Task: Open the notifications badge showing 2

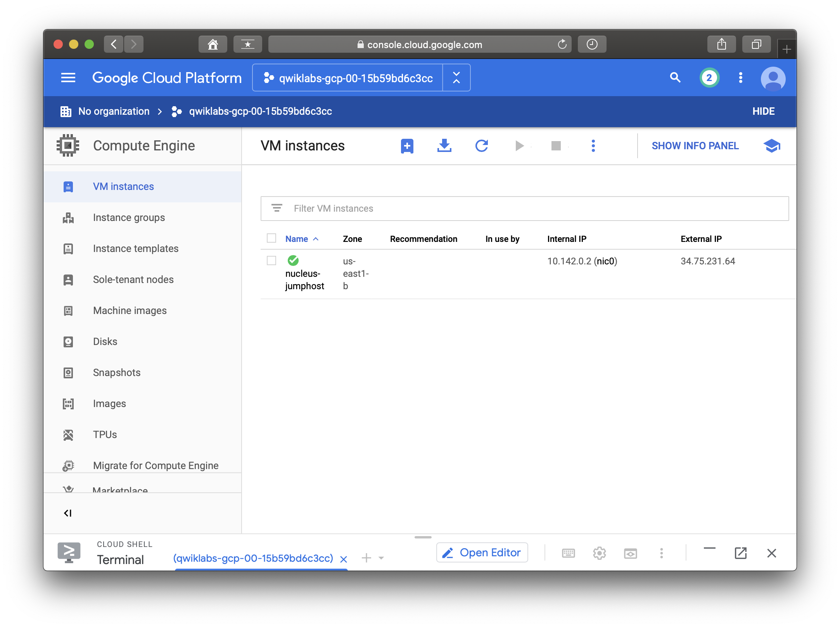Action: click(x=709, y=78)
